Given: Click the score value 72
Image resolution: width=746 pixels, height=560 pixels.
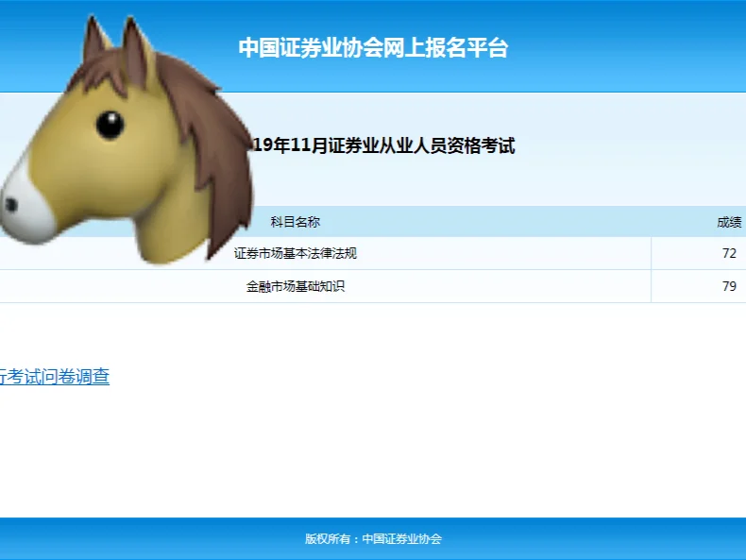Looking at the screenshot, I should (729, 253).
